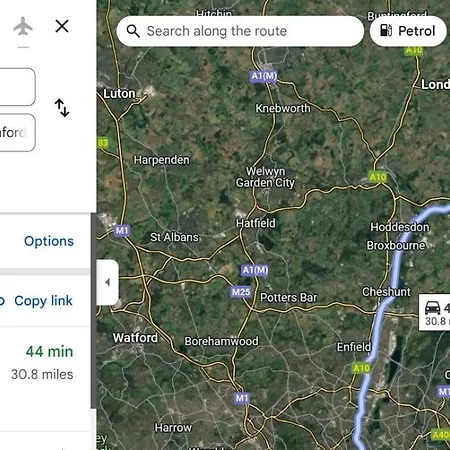
Task: Swap start and destination with reverse arrows
Action: point(62,108)
